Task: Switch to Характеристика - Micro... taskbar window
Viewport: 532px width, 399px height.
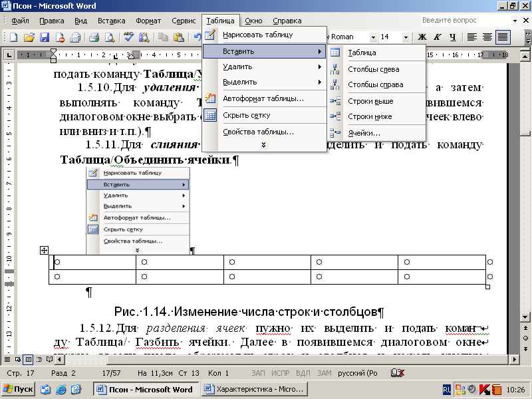Action: pyautogui.click(x=254, y=389)
